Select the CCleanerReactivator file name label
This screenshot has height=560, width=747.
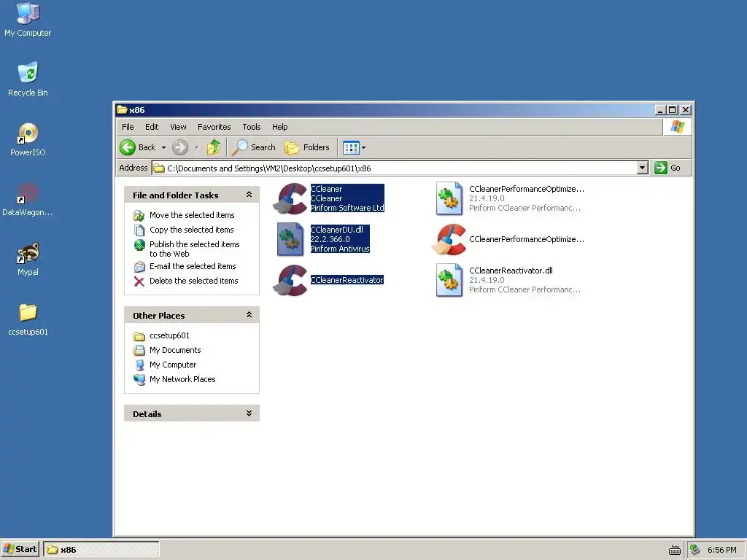[347, 280]
